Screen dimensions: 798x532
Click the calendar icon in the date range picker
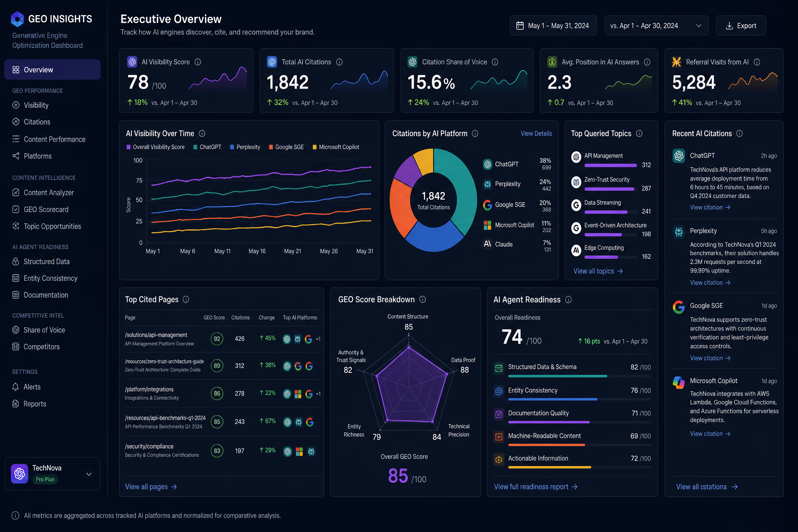[520, 25]
